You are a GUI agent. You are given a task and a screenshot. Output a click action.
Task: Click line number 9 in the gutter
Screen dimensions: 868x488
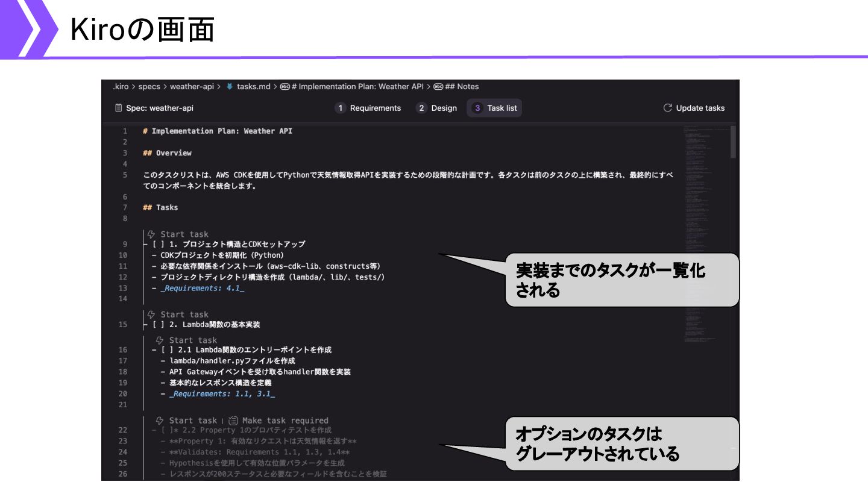pos(125,245)
